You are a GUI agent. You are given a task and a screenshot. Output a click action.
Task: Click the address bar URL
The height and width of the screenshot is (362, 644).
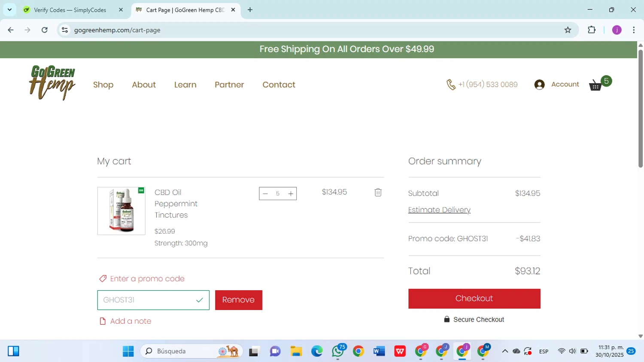point(117,30)
